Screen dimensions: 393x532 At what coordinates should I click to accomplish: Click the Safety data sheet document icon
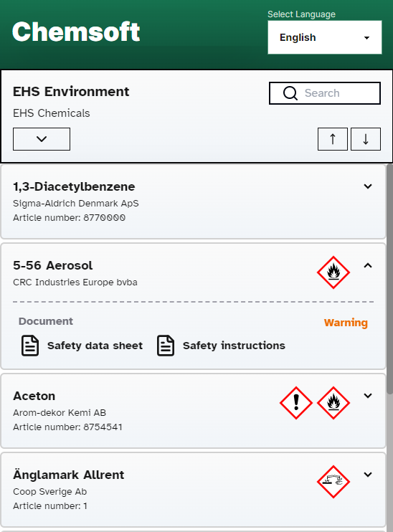tap(30, 346)
